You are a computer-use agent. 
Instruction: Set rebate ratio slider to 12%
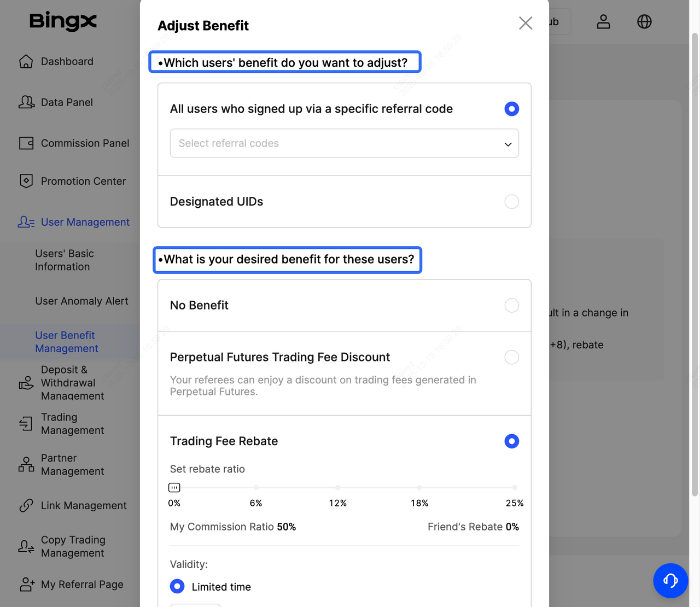click(337, 487)
